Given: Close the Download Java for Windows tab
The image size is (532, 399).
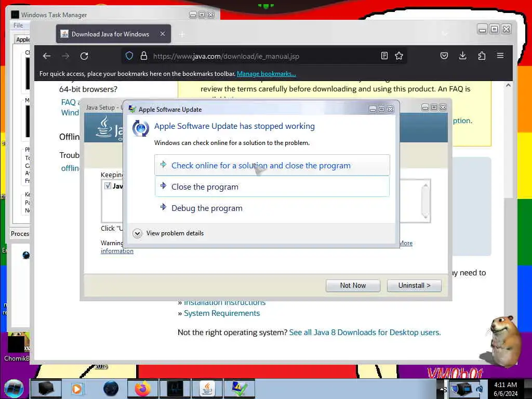Looking at the screenshot, I should coord(163,34).
